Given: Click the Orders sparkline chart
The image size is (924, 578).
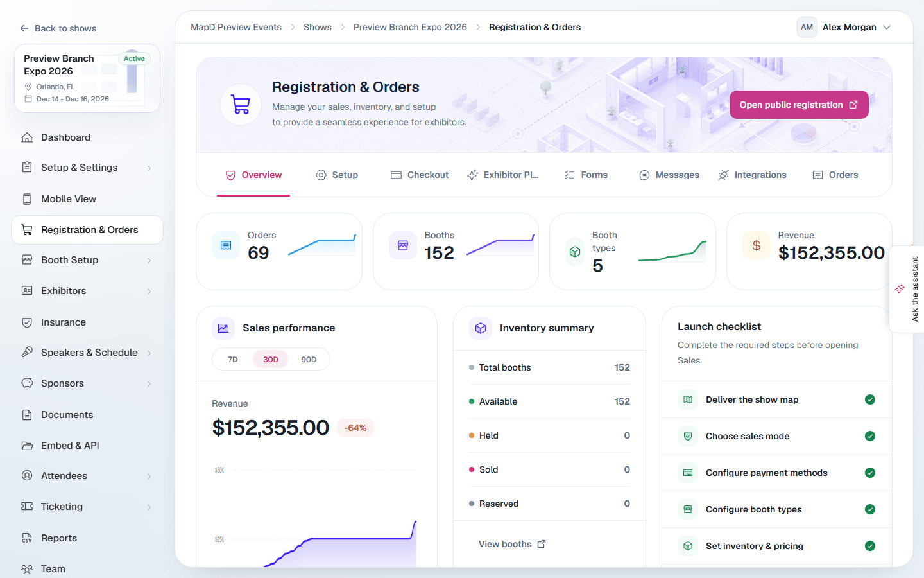Looking at the screenshot, I should pyautogui.click(x=322, y=245).
